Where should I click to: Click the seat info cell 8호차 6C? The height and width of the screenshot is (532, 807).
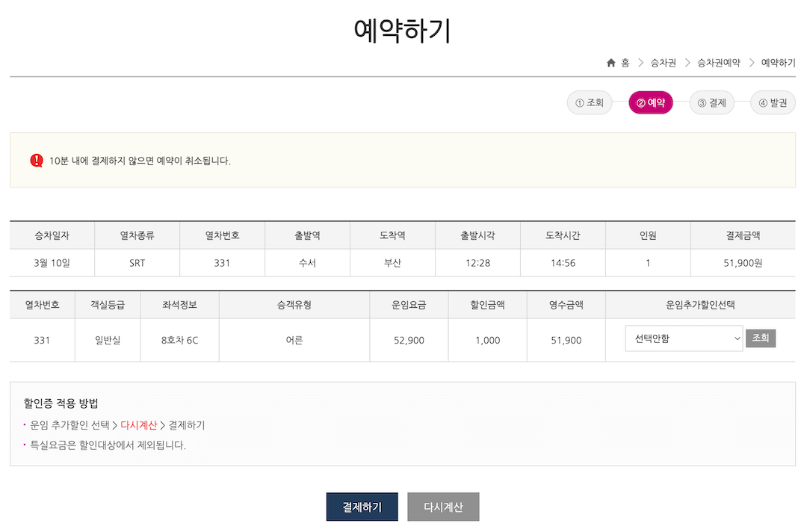[x=179, y=340]
